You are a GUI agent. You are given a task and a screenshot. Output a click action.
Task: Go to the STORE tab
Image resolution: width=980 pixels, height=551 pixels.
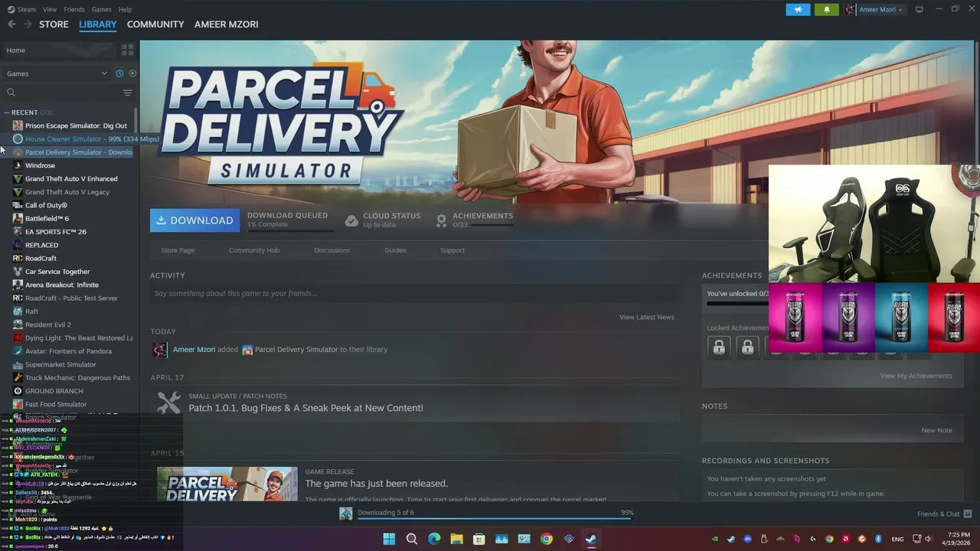click(x=54, y=24)
